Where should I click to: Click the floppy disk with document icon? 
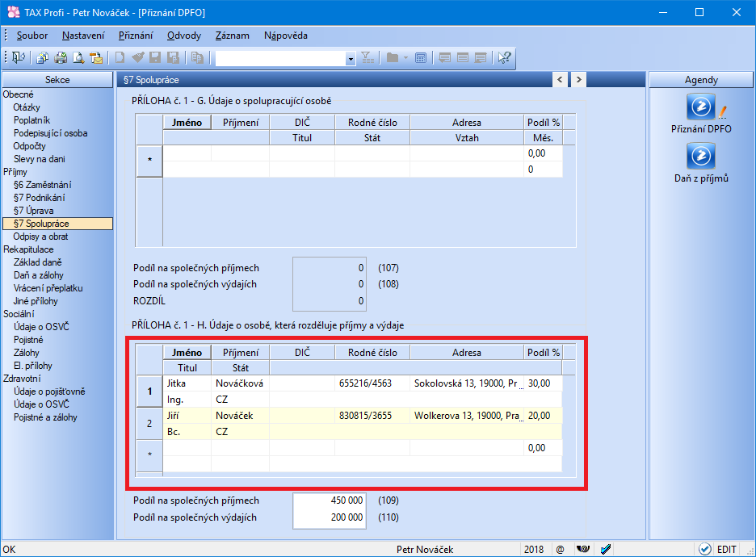point(173,58)
